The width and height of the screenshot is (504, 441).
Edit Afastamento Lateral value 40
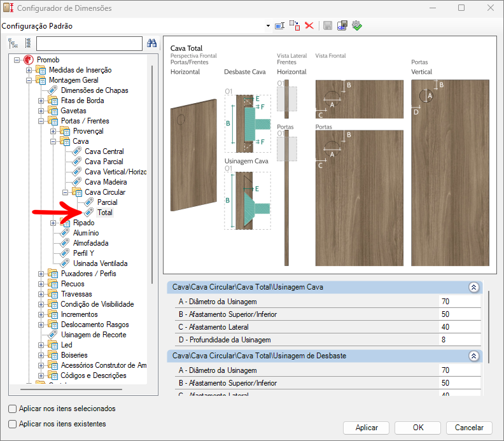click(x=459, y=327)
